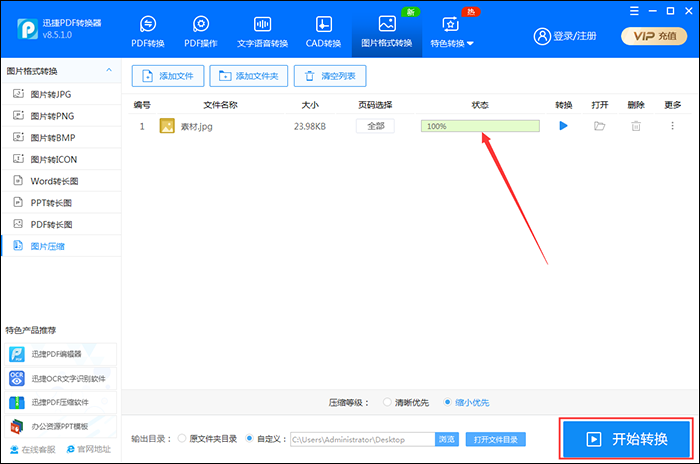
Task: Click the 在线客服 link
Action: pos(33,449)
